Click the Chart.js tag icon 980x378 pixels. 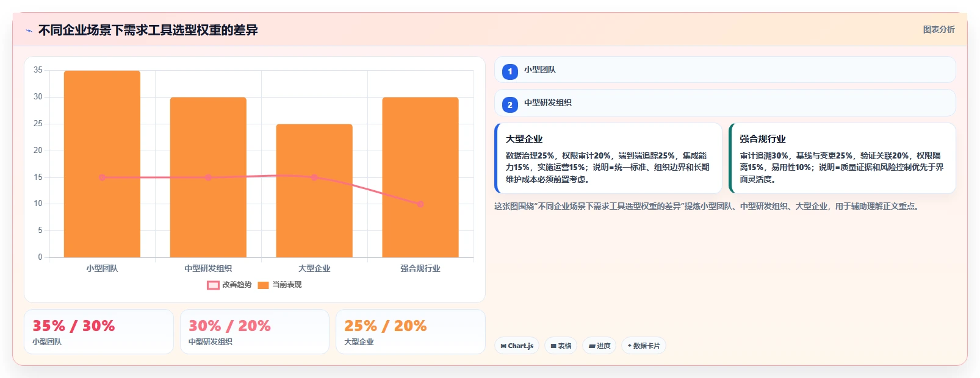coord(503,346)
